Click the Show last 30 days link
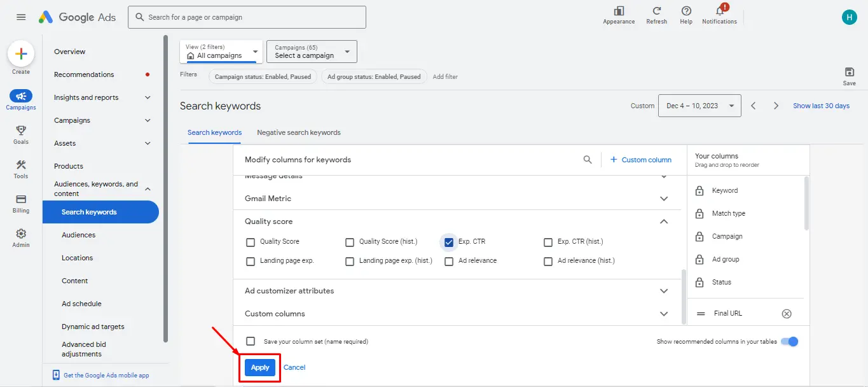Image resolution: width=868 pixels, height=387 pixels. point(821,106)
